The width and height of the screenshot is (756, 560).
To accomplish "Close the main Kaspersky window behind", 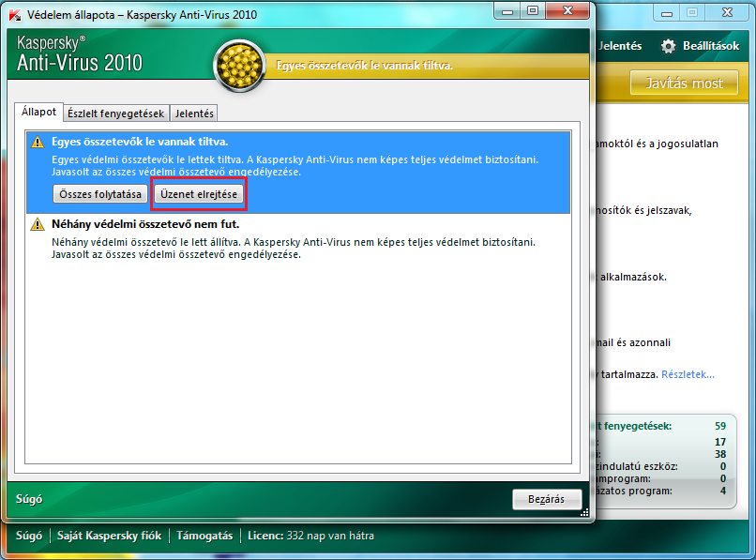I will pos(727,13).
